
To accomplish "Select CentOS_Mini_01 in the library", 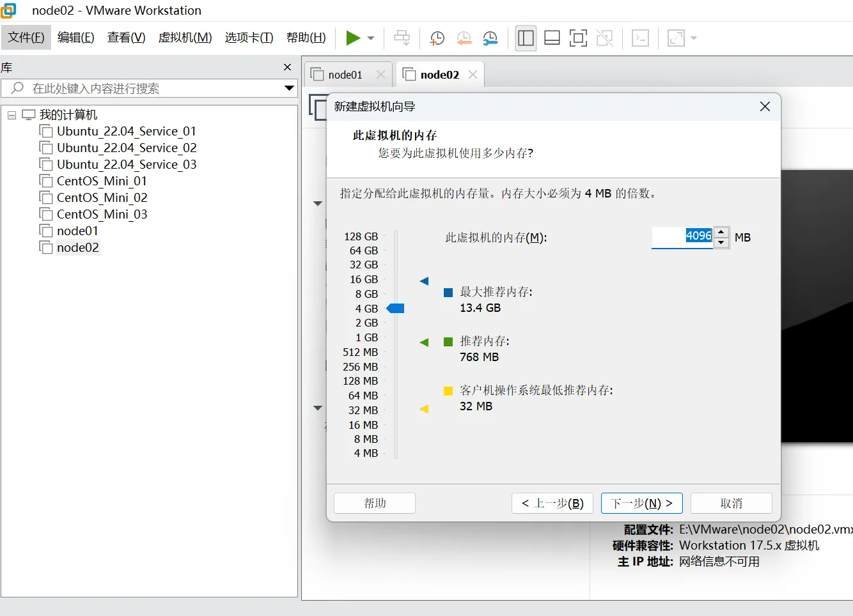I will [102, 181].
